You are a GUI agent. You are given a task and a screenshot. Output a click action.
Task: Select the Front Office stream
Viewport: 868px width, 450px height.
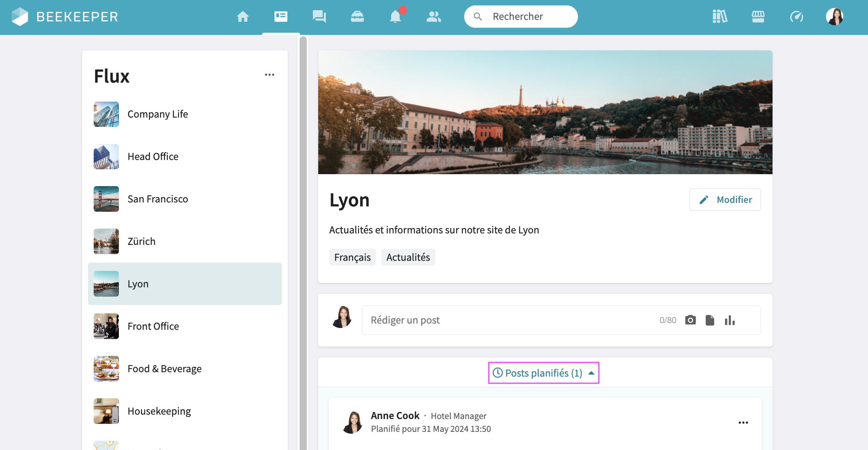185,326
